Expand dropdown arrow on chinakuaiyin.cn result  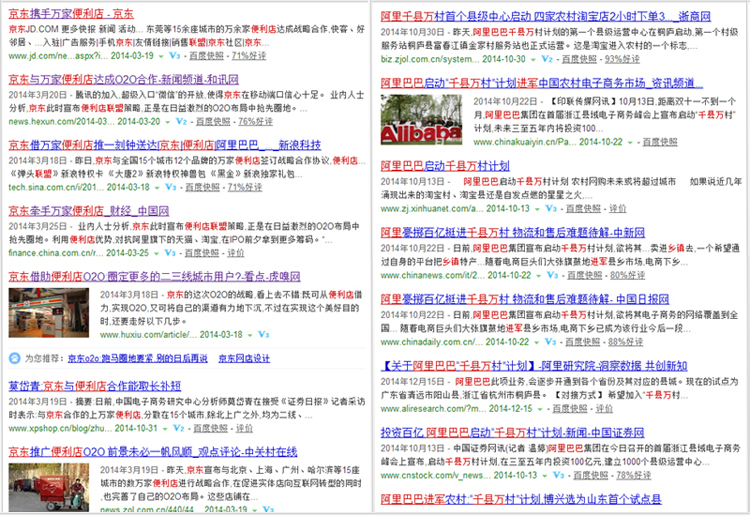630,143
